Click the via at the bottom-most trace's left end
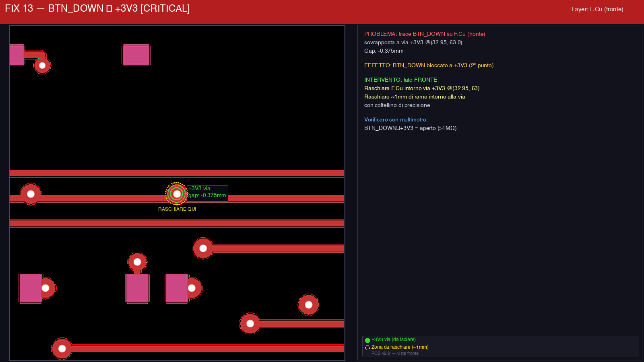This screenshot has height=362, width=644. point(62,348)
